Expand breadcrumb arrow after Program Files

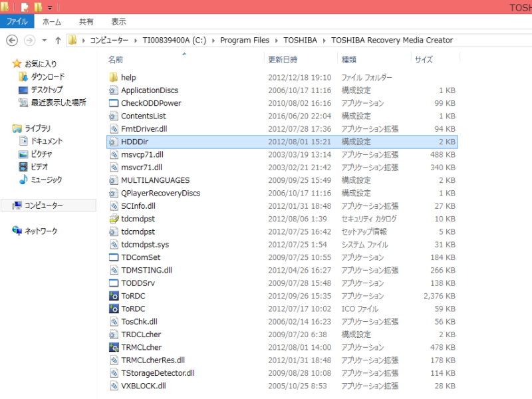tap(277, 41)
